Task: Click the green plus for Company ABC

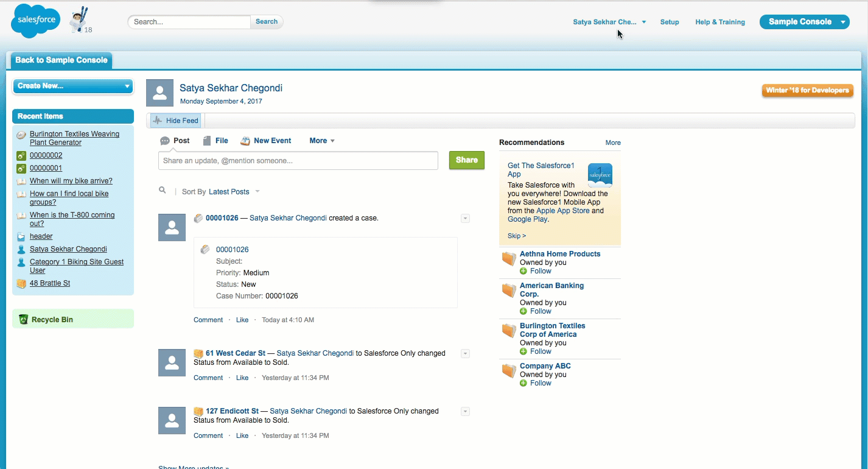Action: [523, 383]
